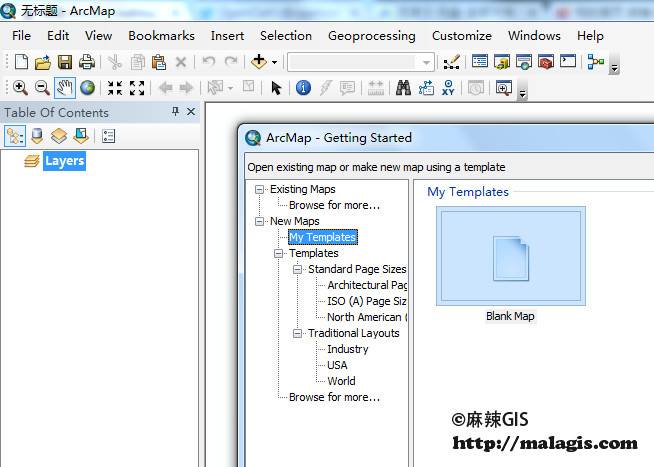Click the Full Extent globe icon

coord(87,88)
